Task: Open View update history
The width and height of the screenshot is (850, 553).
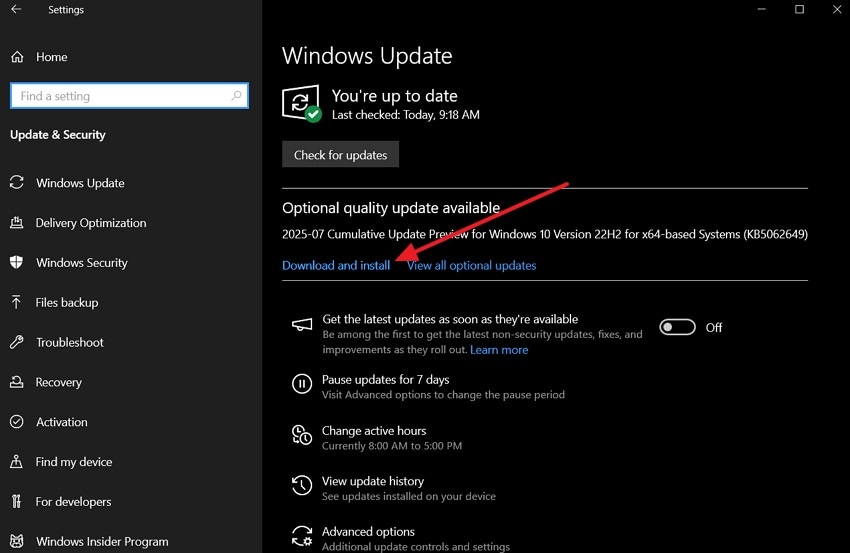Action: (373, 481)
